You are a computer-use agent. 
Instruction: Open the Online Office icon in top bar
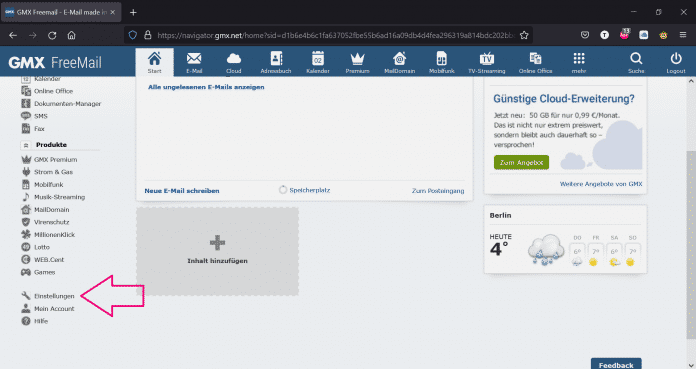[535, 62]
